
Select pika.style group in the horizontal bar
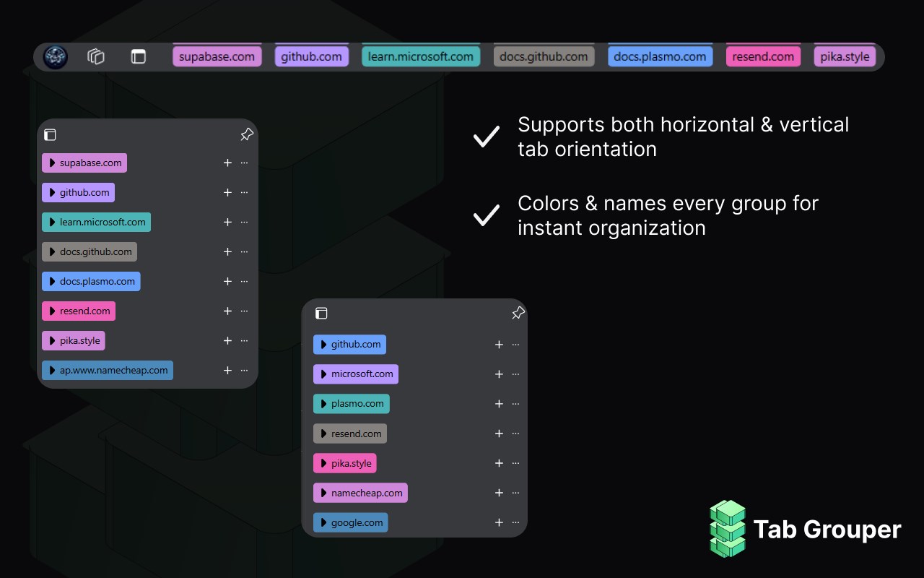click(x=845, y=56)
